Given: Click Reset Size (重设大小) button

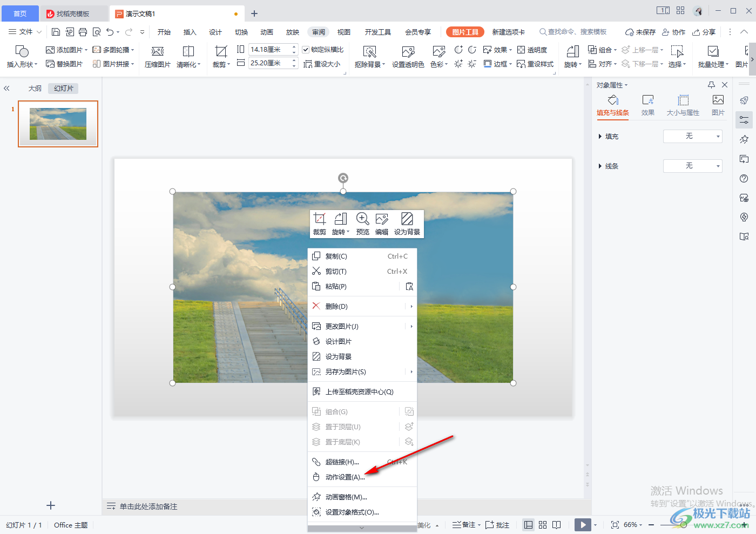Looking at the screenshot, I should tap(322, 64).
